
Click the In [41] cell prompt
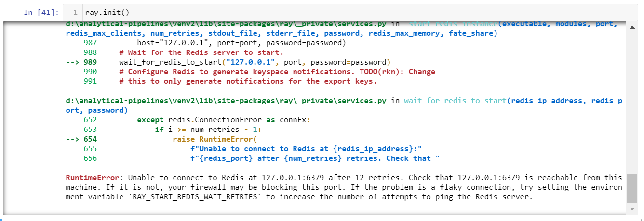[41, 12]
